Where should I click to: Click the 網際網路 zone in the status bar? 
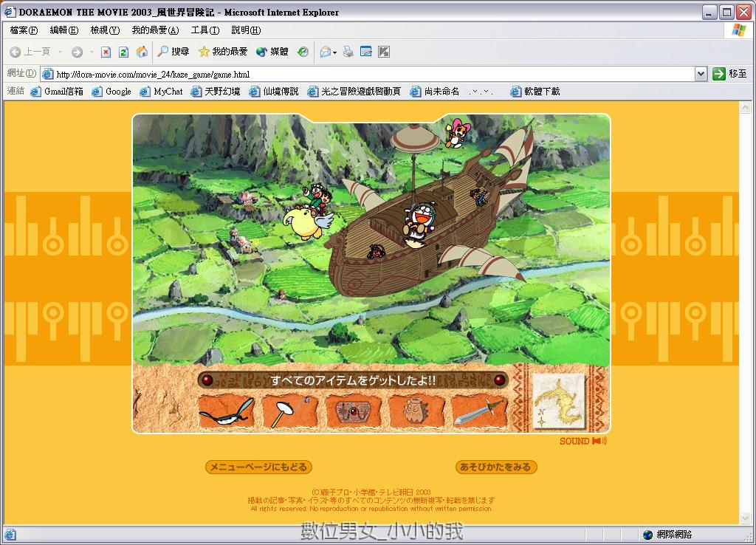pyautogui.click(x=667, y=535)
